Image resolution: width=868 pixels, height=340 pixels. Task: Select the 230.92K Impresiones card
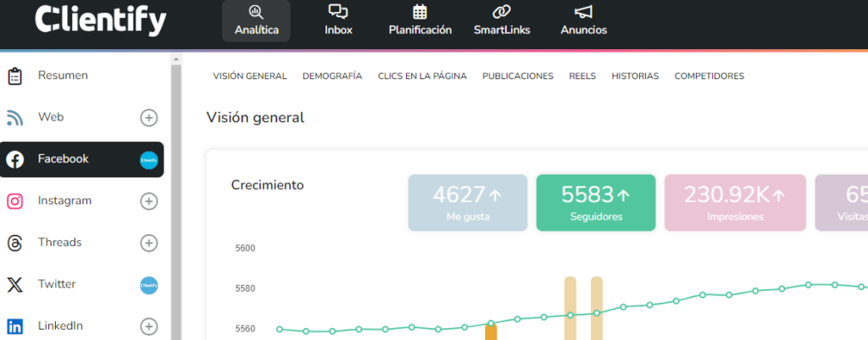click(x=735, y=203)
